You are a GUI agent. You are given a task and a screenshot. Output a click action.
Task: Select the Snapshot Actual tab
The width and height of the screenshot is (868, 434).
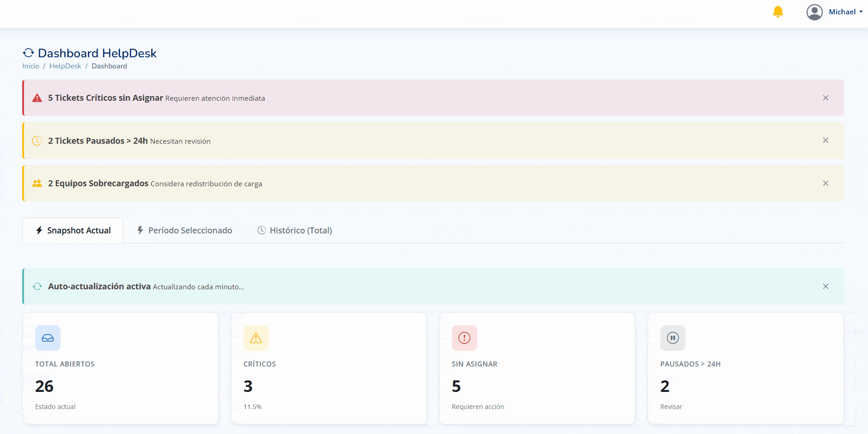tap(73, 230)
